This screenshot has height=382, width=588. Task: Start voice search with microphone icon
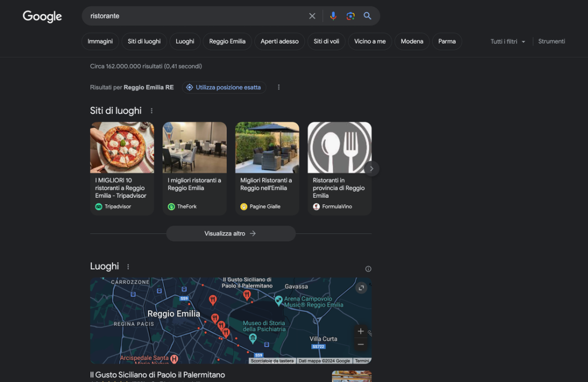(x=333, y=15)
